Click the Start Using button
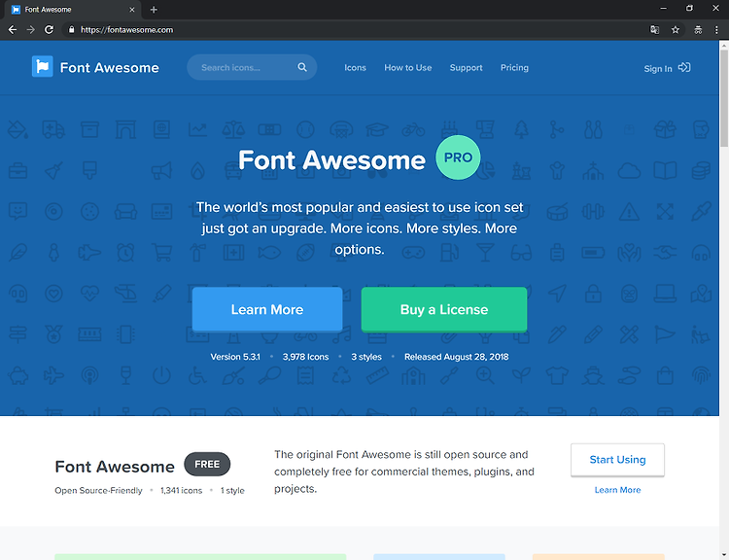This screenshot has height=560, width=729. pos(617,460)
